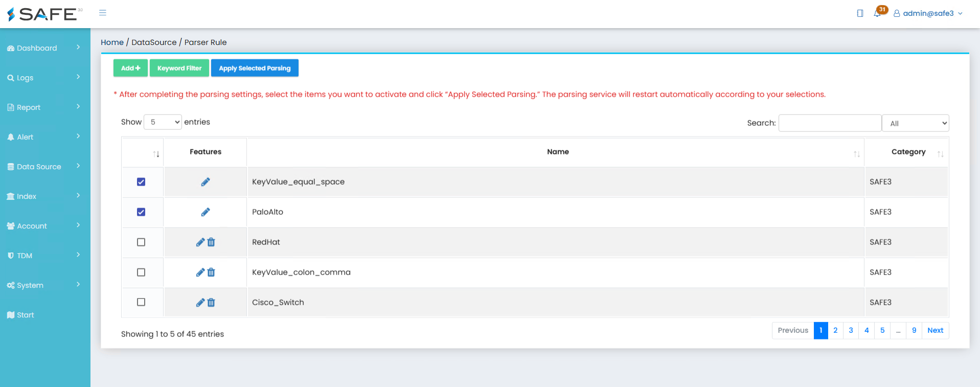Viewport: 980px width, 387px height.
Task: Open the notifications bell
Action: point(877,13)
